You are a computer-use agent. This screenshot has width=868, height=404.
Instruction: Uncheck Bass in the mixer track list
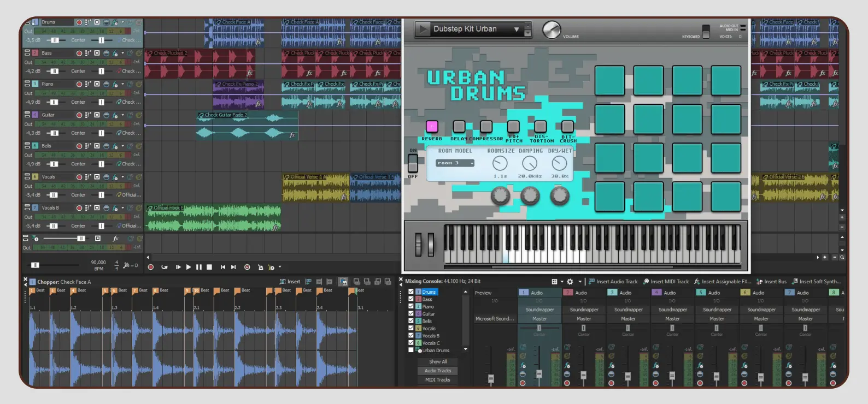pos(411,299)
